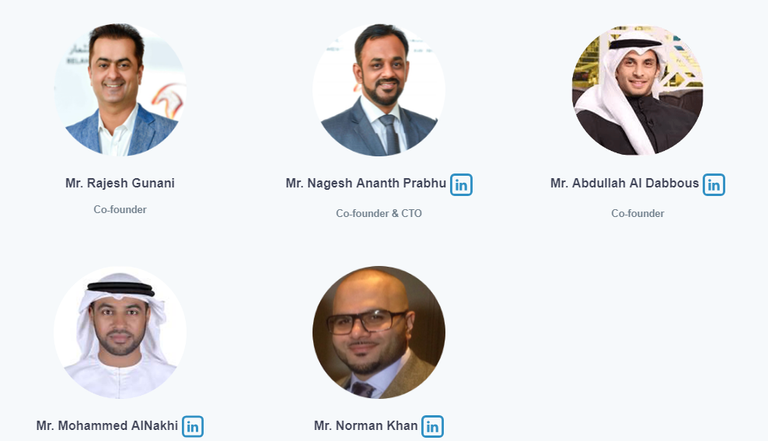
Task: Click Co-founder label under Rajesh Gunani
Action: [120, 209]
